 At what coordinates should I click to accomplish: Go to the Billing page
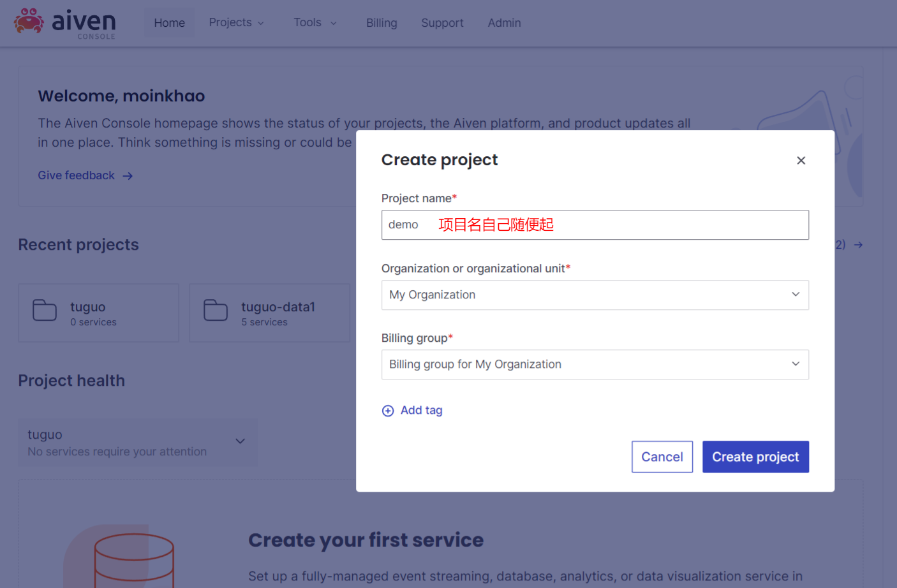click(x=382, y=23)
